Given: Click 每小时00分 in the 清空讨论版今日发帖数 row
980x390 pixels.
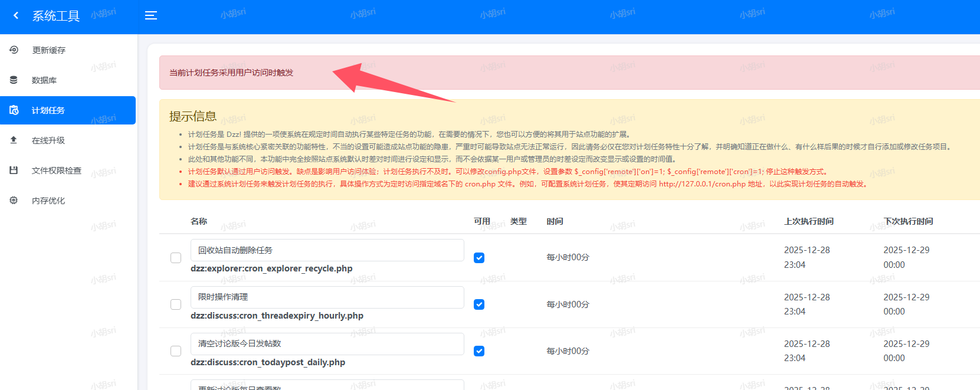Looking at the screenshot, I should click(568, 351).
